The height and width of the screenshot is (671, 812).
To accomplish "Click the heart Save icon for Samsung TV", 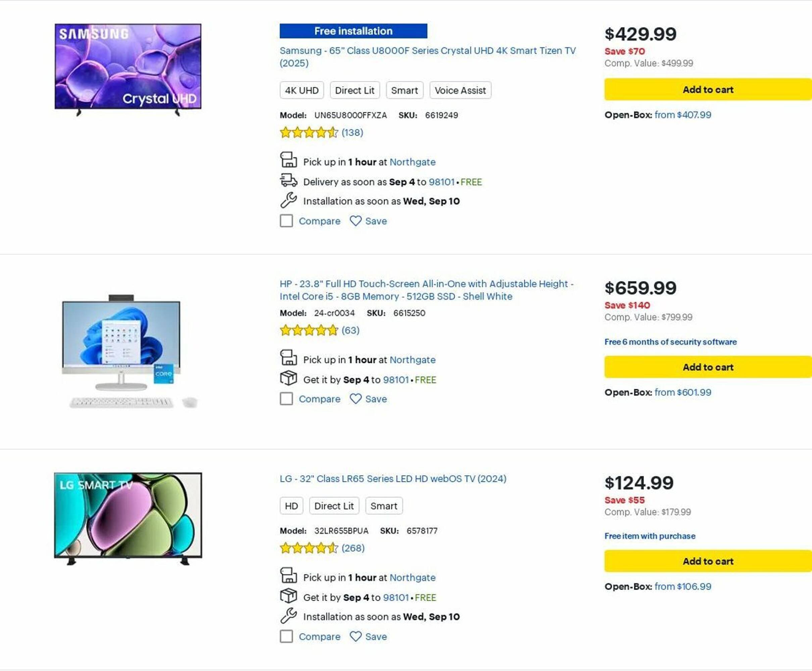I will click(x=355, y=221).
